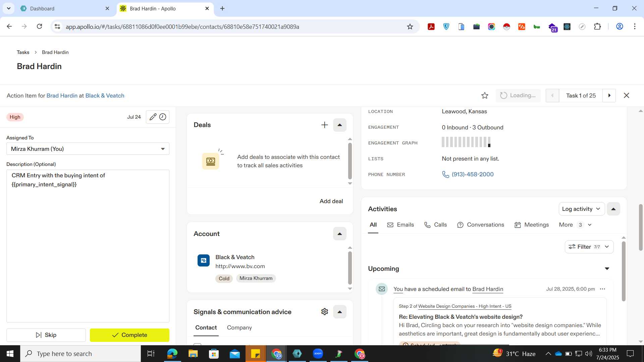
Task: Close the task panel with X
Action: pyautogui.click(x=626, y=96)
